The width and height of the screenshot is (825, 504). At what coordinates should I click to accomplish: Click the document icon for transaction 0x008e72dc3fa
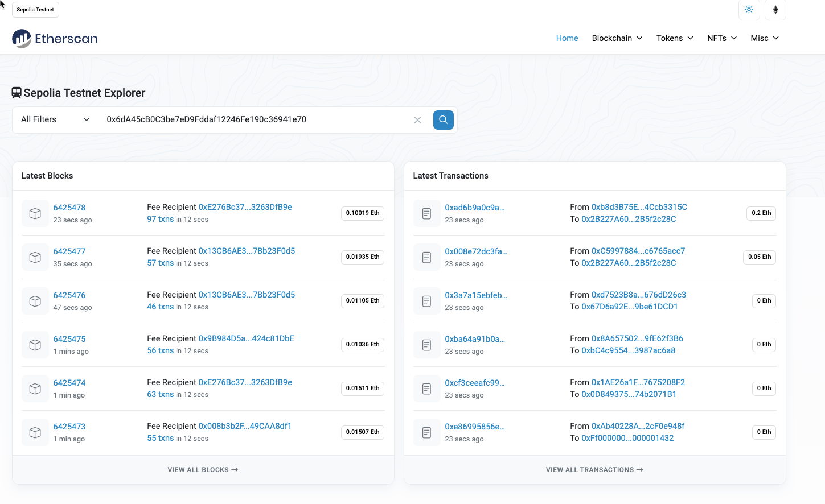point(426,257)
